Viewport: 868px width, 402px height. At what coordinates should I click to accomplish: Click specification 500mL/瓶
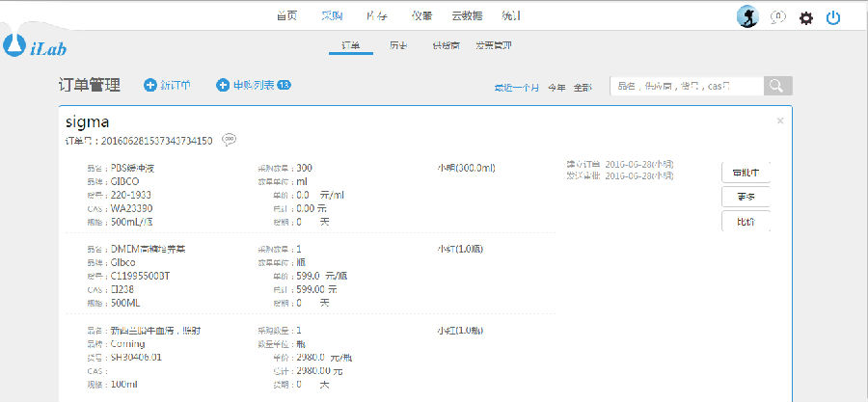tap(132, 222)
